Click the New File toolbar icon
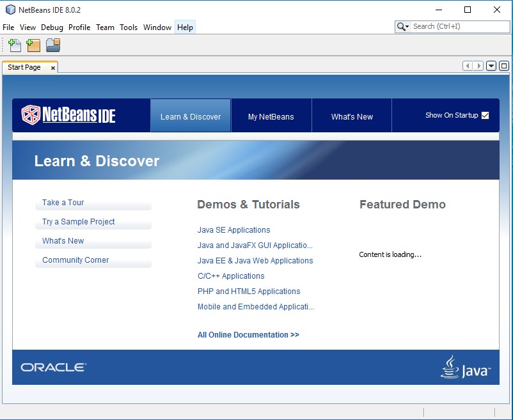The height and width of the screenshot is (420, 513). pyautogui.click(x=13, y=45)
